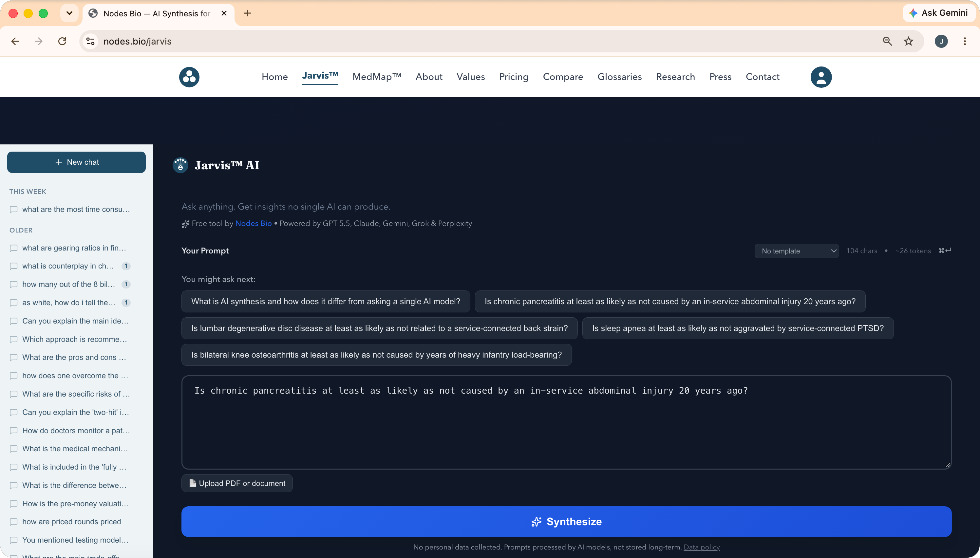Image resolution: width=980 pixels, height=558 pixels.
Task: Click the zoom magnifier icon in address bar
Action: click(887, 41)
